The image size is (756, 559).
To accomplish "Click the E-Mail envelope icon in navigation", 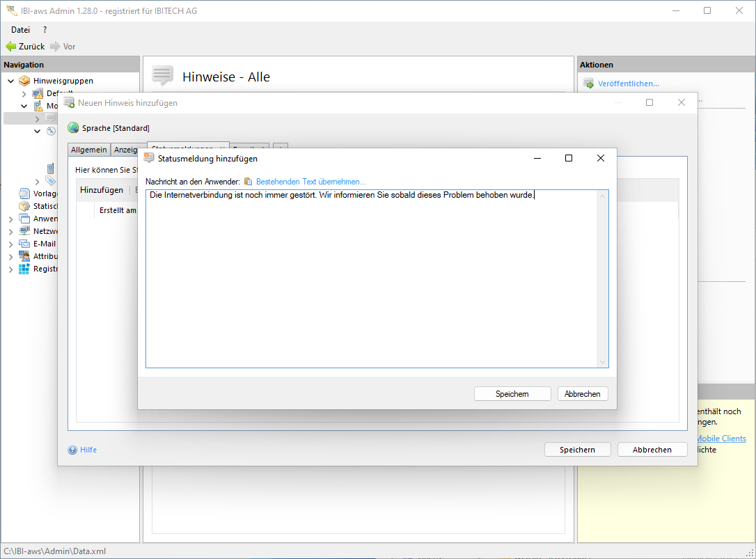I will pyautogui.click(x=24, y=244).
